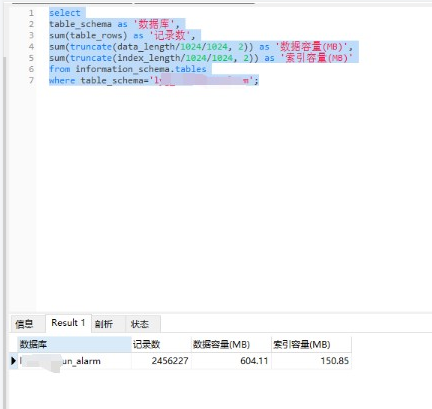Image resolution: width=432 pixels, height=409 pixels.
Task: Open the 状态 tab
Action: 140,324
